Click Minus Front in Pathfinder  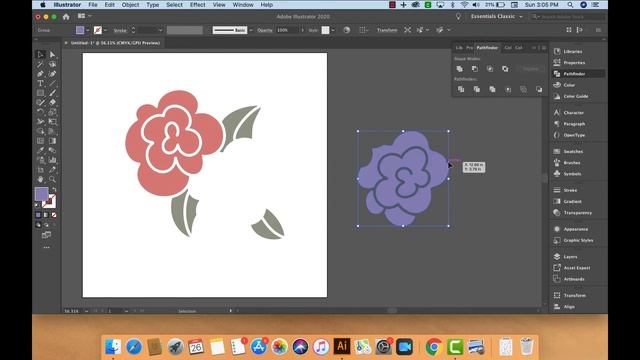click(x=475, y=69)
